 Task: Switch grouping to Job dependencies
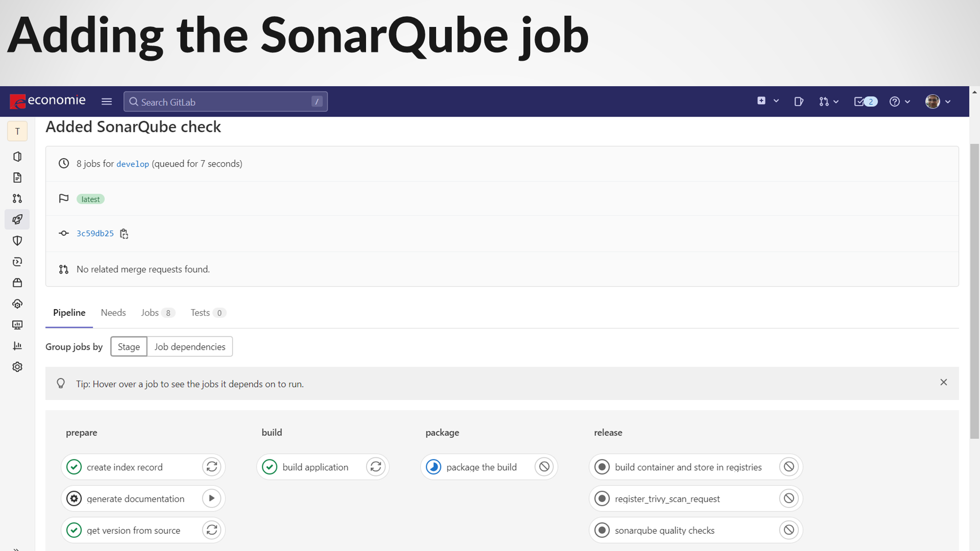(190, 347)
